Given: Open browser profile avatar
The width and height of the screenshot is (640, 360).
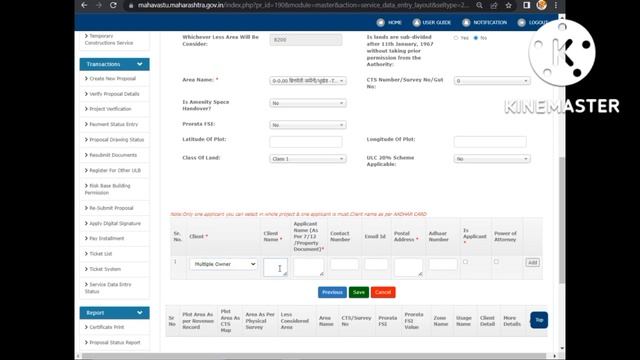Looking at the screenshot, I should click(x=542, y=5).
